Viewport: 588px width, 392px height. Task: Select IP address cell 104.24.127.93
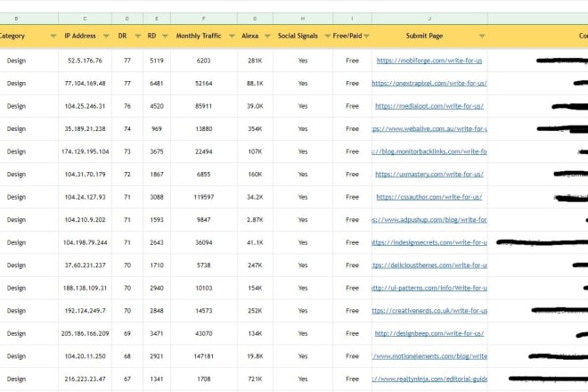[x=85, y=197]
